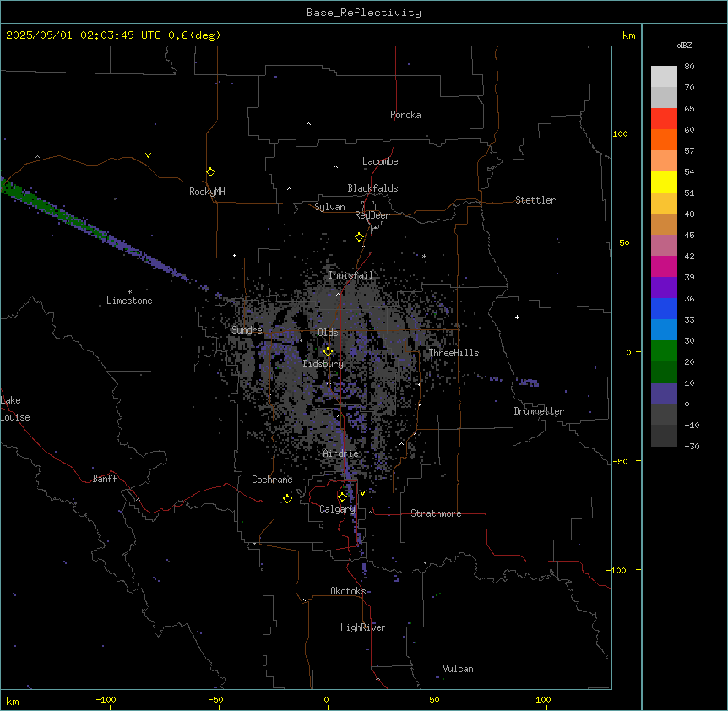Click the Olds town label
Screen dimensions: 728x711
point(328,333)
